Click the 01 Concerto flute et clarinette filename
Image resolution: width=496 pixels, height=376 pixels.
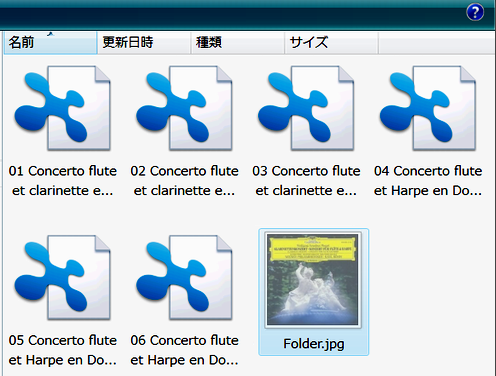[63, 181]
